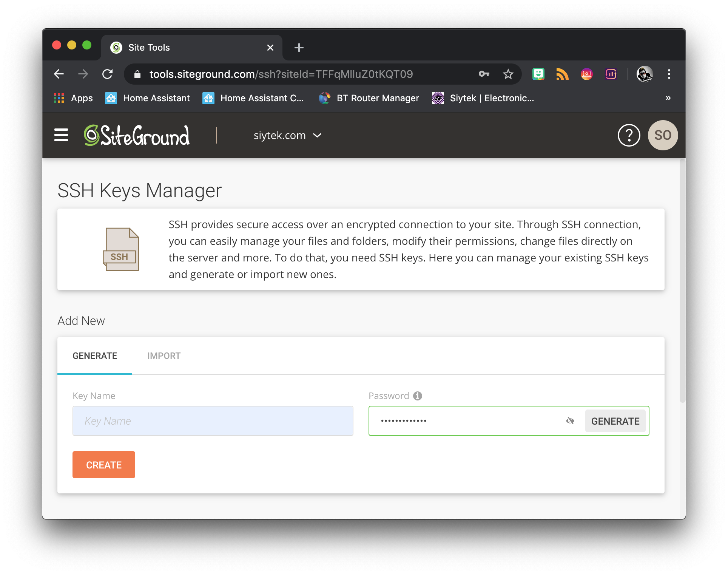Go back to the previous page
Viewport: 728px width, 575px height.
click(59, 74)
